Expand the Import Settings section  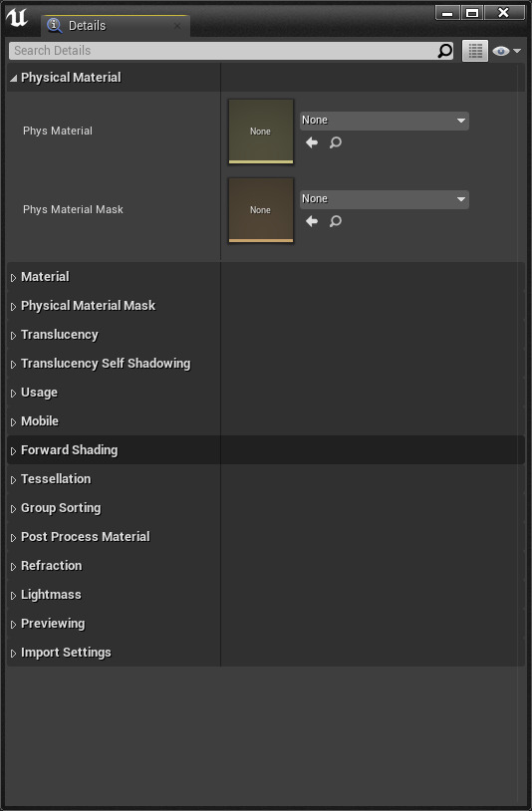point(13,654)
